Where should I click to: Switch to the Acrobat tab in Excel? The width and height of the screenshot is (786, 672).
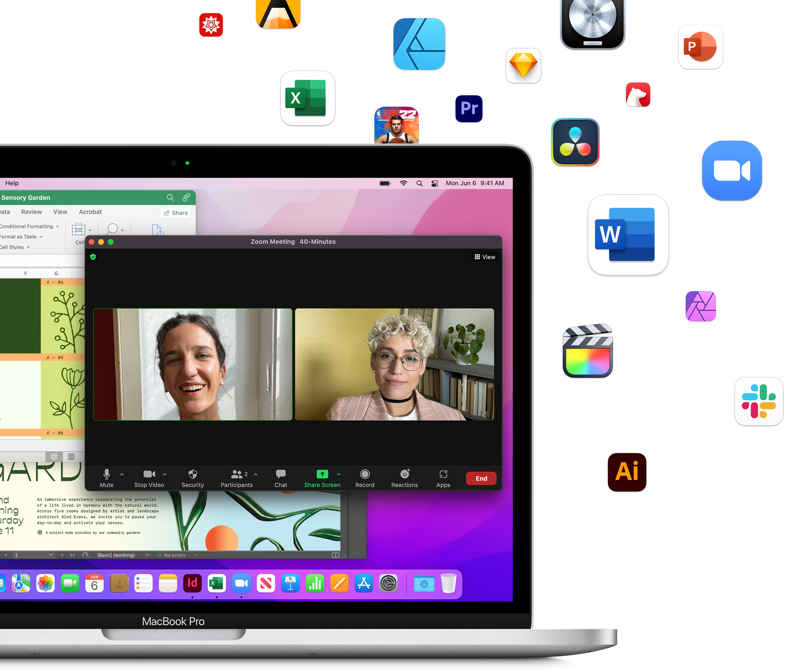pyautogui.click(x=90, y=212)
